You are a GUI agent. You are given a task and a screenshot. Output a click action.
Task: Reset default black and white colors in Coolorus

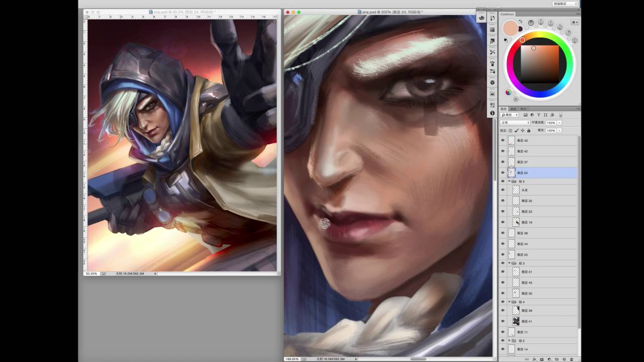[506, 40]
